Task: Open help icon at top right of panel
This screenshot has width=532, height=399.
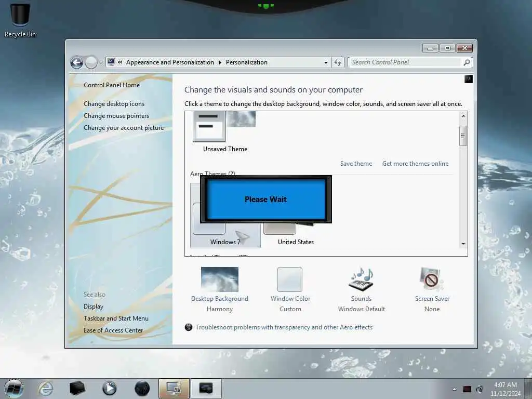Action: click(x=468, y=79)
